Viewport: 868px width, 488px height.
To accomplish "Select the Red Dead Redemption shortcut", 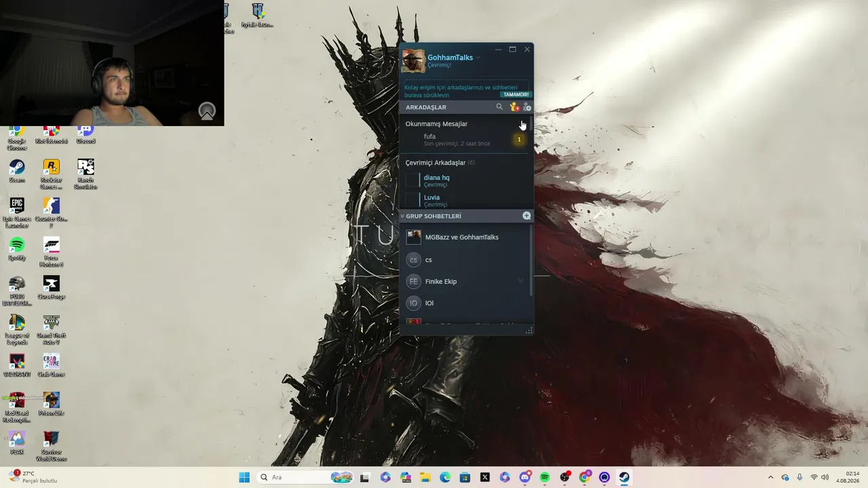I will tap(17, 408).
